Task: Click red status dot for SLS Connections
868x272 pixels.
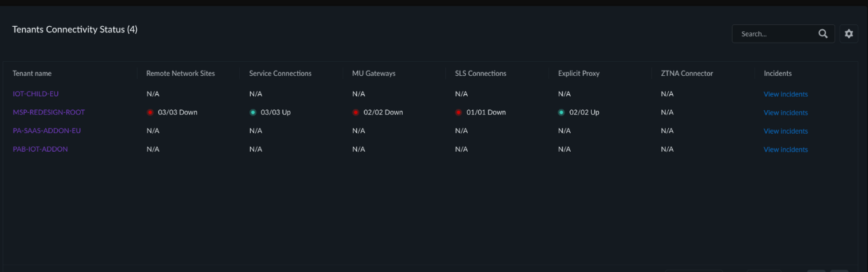Action: (459, 112)
